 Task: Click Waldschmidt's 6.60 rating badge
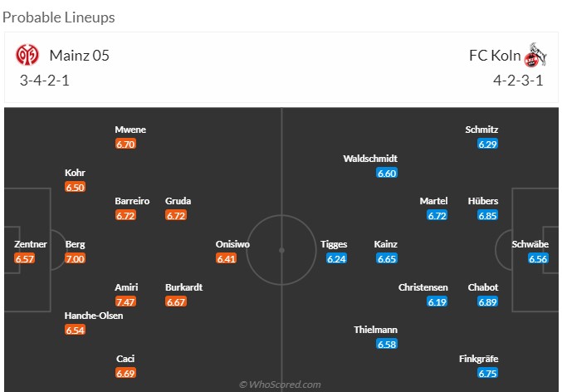click(387, 173)
